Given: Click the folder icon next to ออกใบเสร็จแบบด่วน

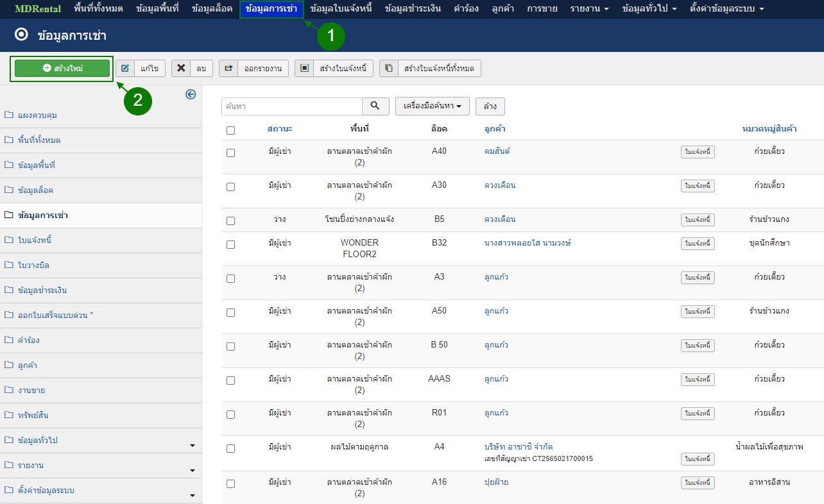Looking at the screenshot, I should click(9, 315).
